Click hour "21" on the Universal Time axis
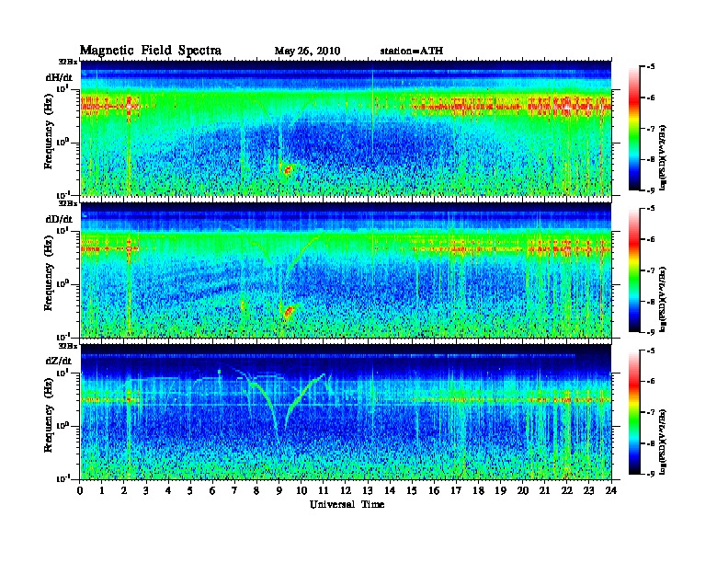This screenshot has height=563, width=728. [544, 490]
